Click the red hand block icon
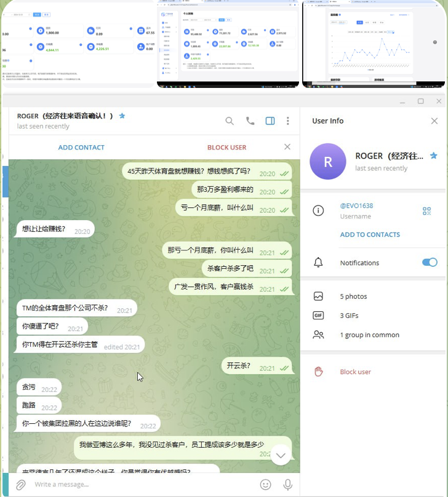 click(x=319, y=372)
